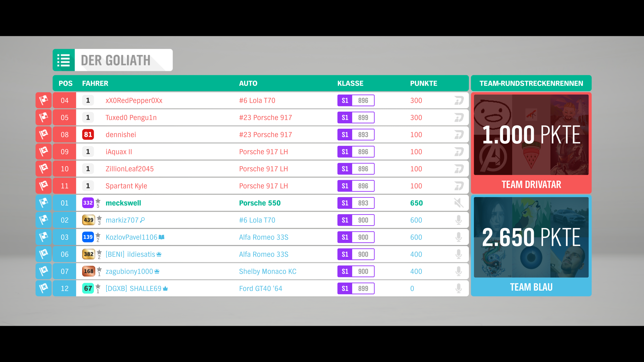Click the Drivatar icon in xX0RedPepper0Xx row
644x362 pixels.
point(459,100)
